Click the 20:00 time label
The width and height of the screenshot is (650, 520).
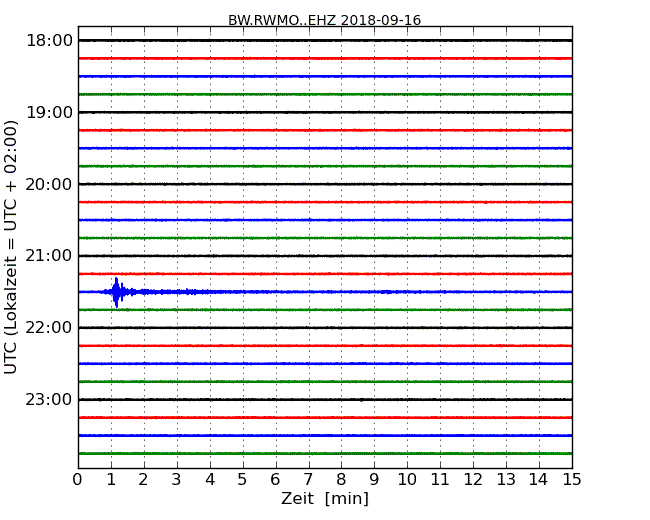[49, 184]
